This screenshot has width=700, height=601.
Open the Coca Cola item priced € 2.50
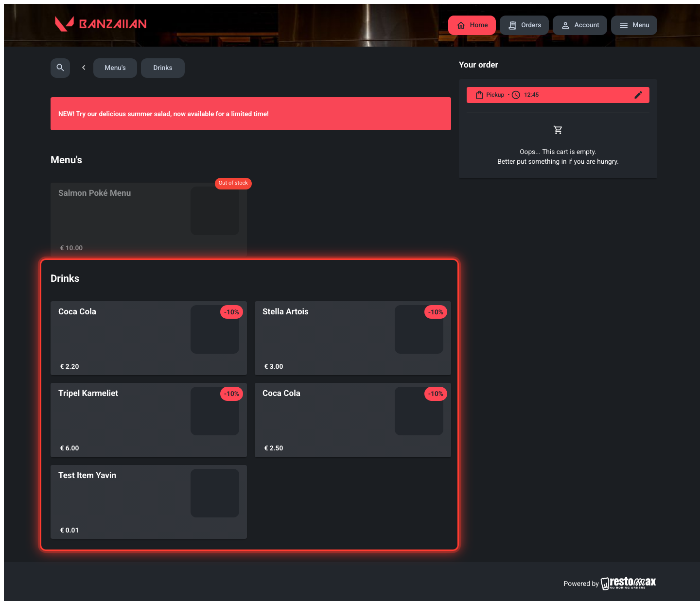point(353,420)
